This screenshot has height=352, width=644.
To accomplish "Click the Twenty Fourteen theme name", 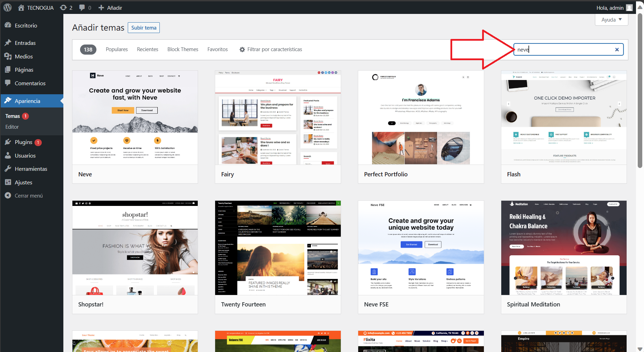I will pos(243,304).
